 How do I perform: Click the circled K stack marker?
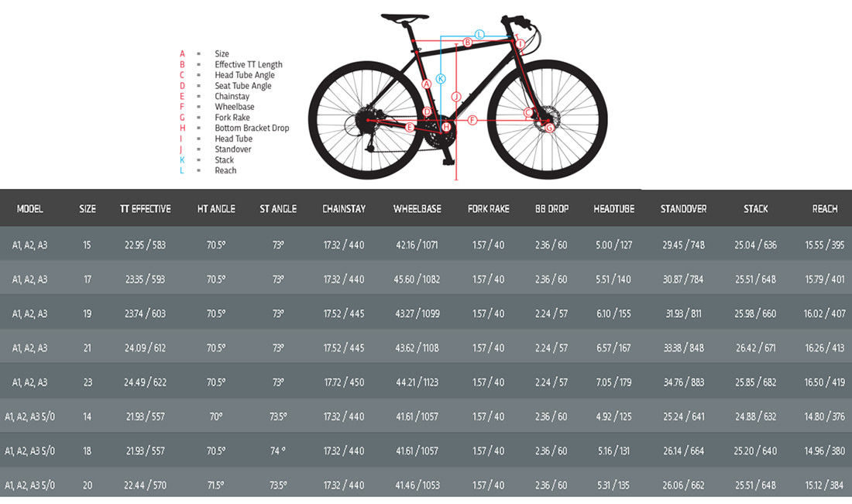(x=441, y=78)
